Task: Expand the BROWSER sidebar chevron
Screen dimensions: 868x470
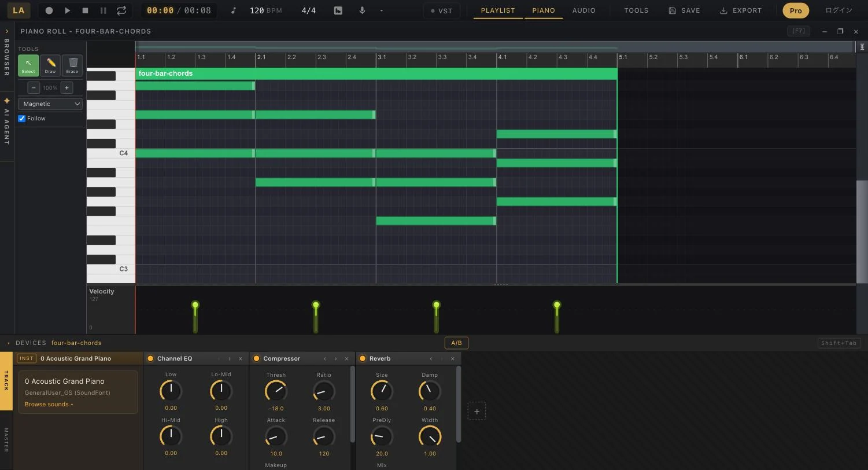Action: pyautogui.click(x=6, y=31)
